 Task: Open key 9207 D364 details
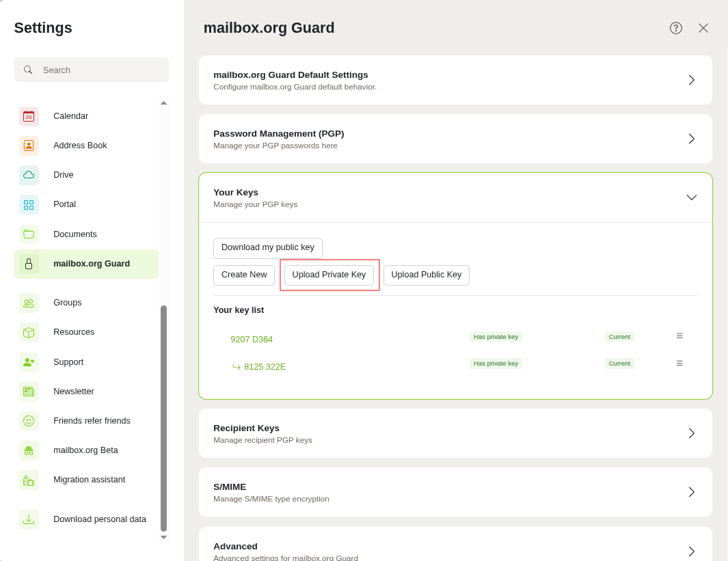pyautogui.click(x=252, y=340)
